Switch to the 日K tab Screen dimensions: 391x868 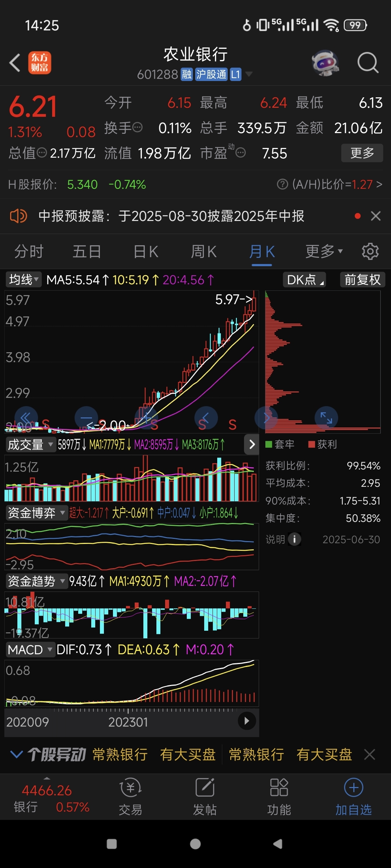(146, 251)
